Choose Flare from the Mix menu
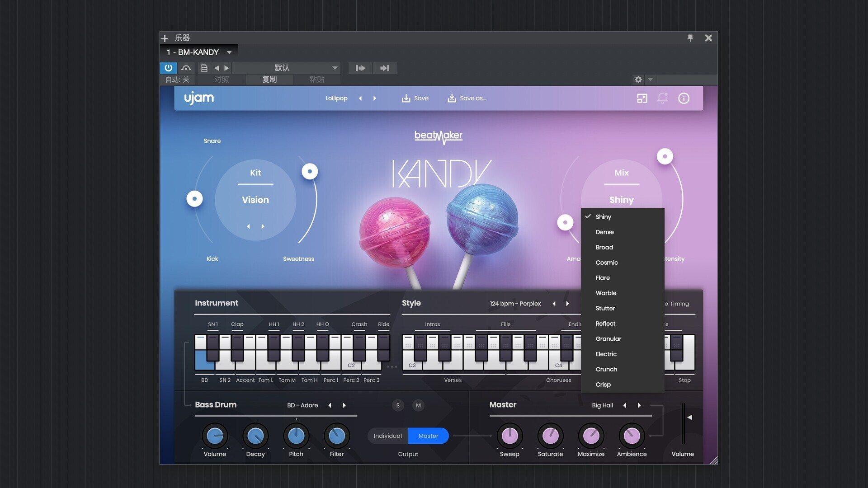The image size is (868, 488). (x=623, y=278)
